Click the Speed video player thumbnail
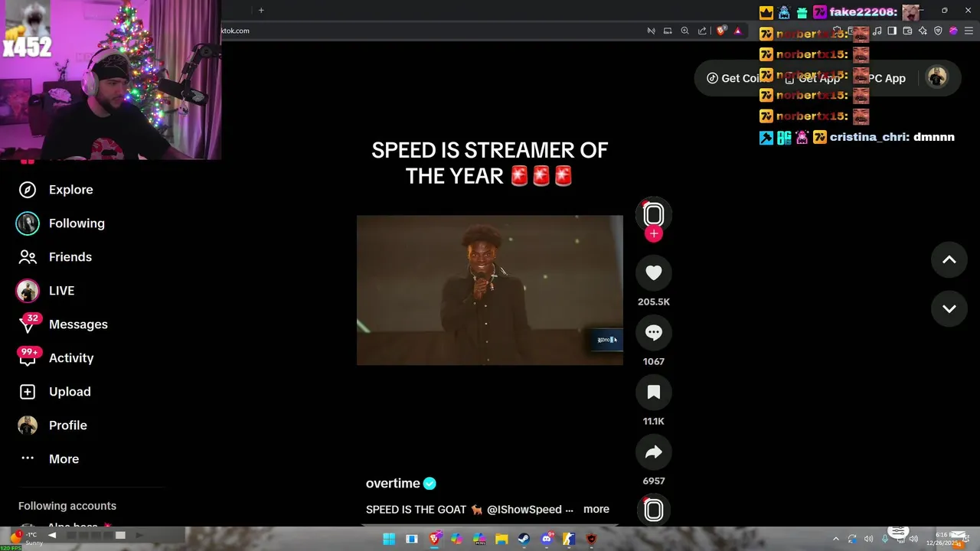The width and height of the screenshot is (980, 551). point(490,290)
